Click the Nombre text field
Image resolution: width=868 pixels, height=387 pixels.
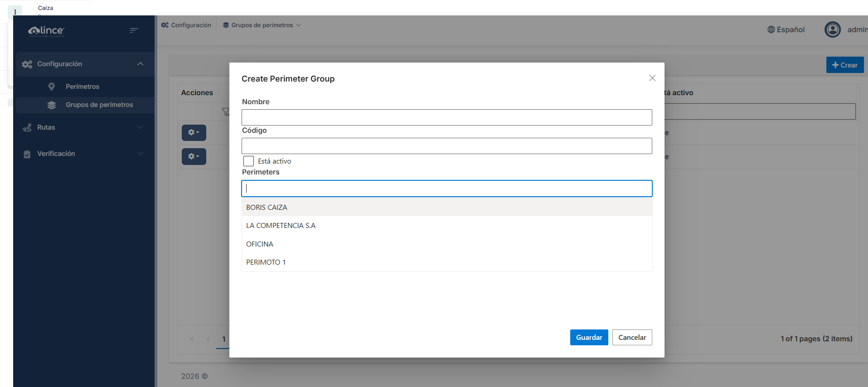coord(446,117)
